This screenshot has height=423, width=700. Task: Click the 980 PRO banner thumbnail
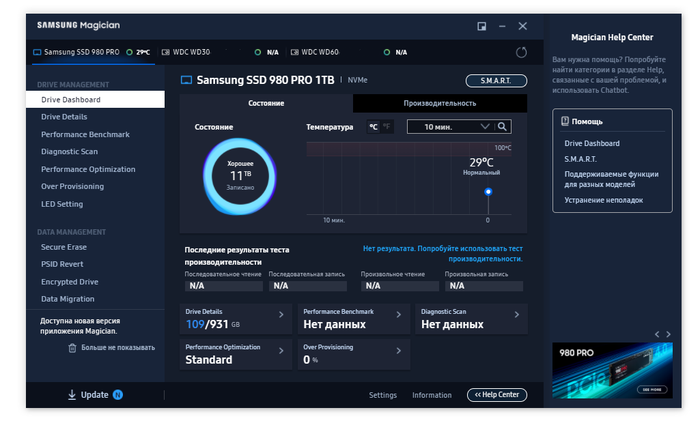coord(612,370)
